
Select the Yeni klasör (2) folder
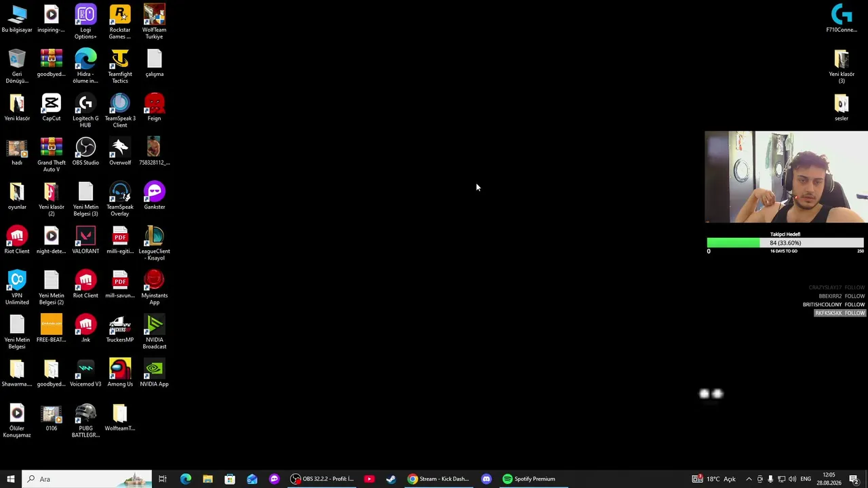click(52, 199)
